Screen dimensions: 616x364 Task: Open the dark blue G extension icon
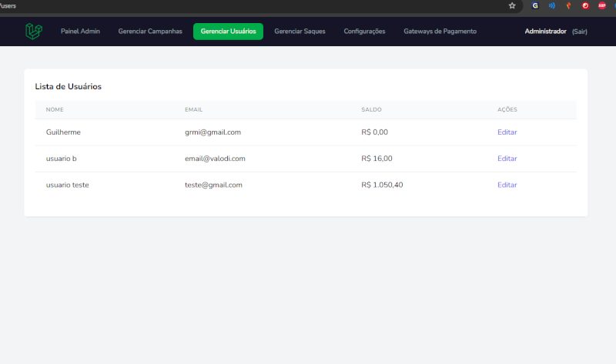point(535,5)
